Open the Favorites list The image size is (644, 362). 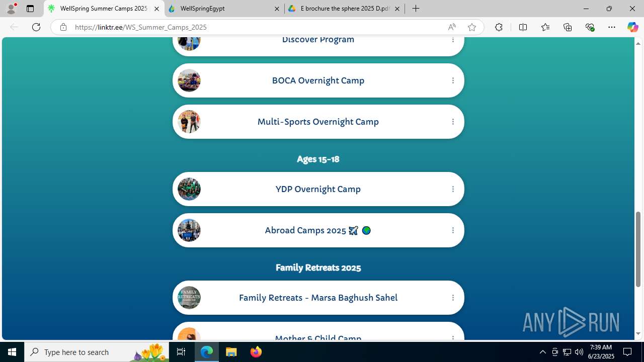545,27
